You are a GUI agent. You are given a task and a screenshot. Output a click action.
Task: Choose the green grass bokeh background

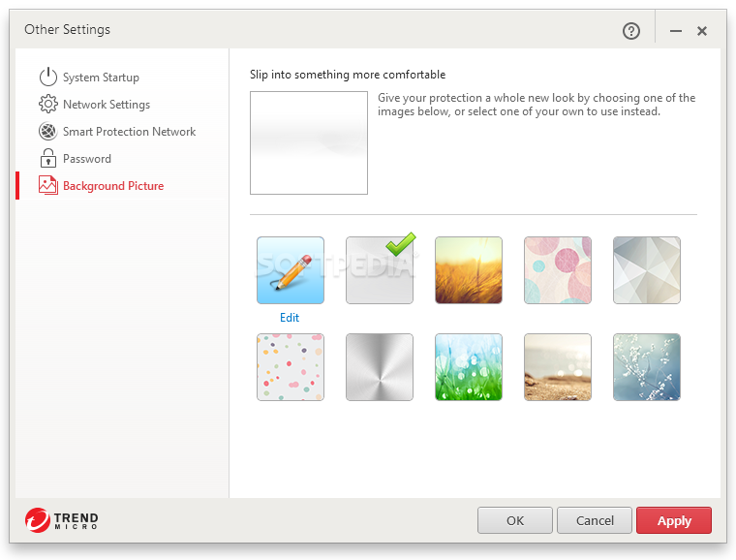click(469, 367)
